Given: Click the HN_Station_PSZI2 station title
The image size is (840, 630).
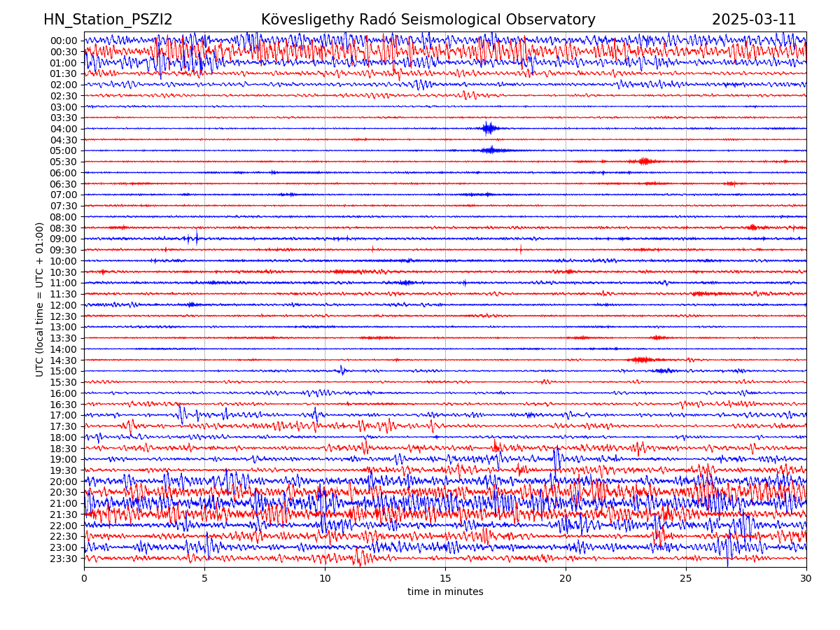Looking at the screenshot, I should [108, 20].
